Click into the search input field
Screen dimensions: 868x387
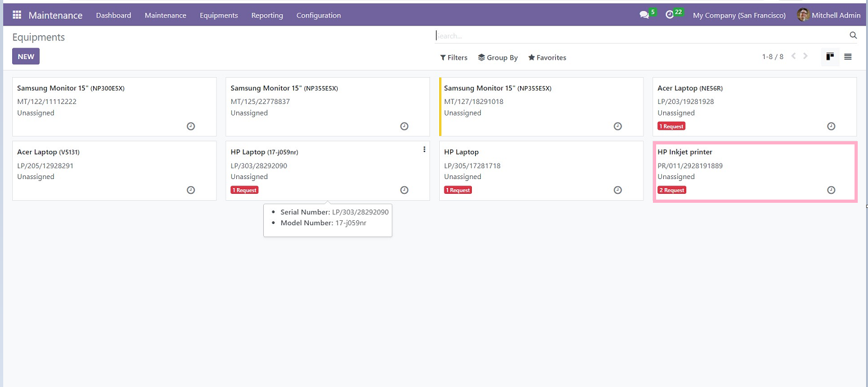click(642, 36)
